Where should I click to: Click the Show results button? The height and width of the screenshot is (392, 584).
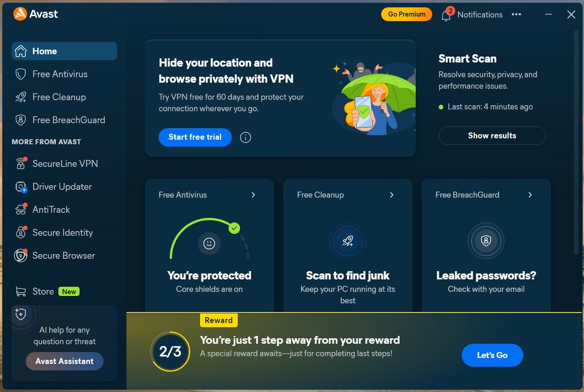click(492, 136)
